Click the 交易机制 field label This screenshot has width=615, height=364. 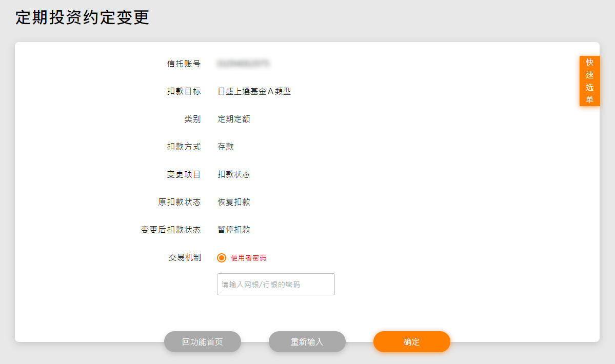click(185, 257)
